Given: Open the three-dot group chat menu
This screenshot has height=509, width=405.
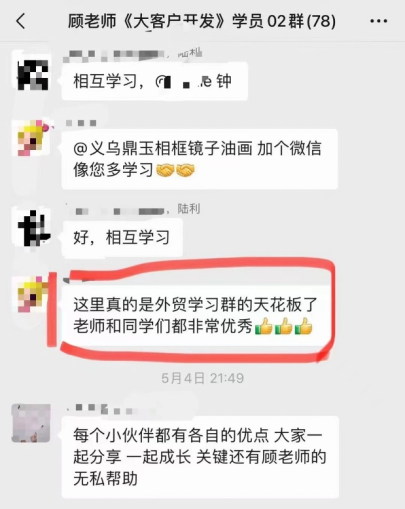Looking at the screenshot, I should coord(379,21).
